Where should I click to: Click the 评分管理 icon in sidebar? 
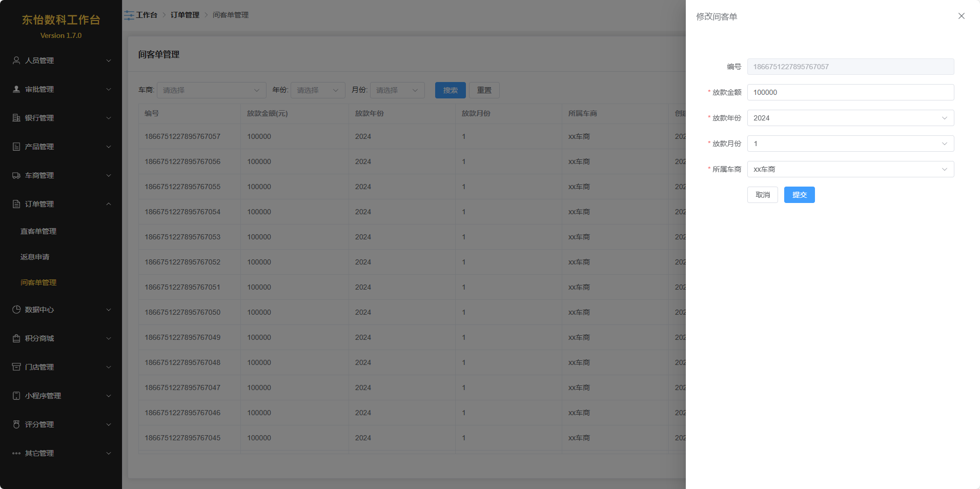click(16, 424)
